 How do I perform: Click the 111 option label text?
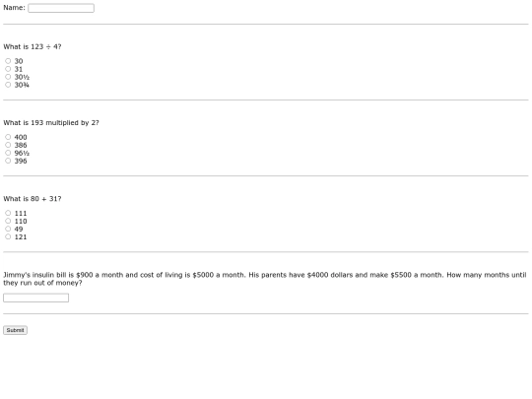point(21,213)
